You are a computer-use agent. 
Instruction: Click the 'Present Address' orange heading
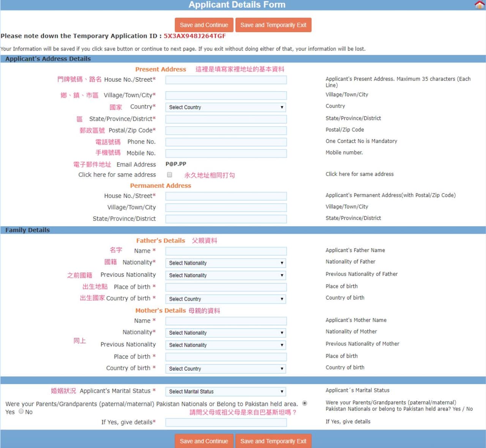(x=161, y=69)
